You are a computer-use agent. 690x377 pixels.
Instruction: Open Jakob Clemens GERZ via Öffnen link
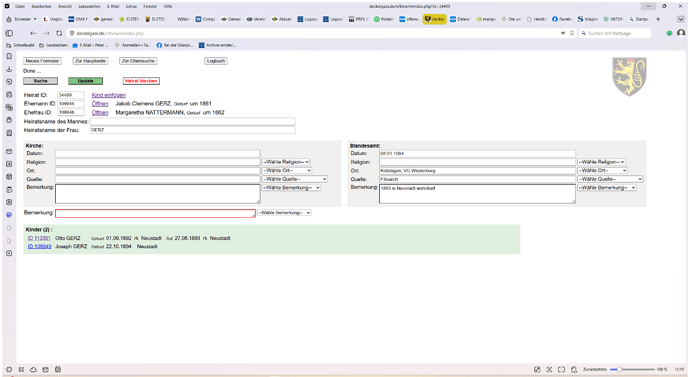[100, 104]
